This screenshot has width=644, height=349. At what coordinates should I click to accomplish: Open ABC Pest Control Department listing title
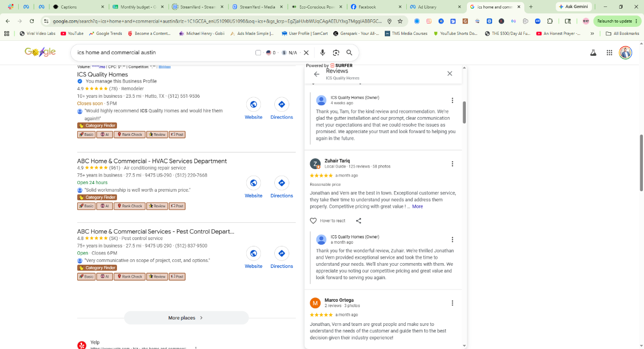[156, 231]
